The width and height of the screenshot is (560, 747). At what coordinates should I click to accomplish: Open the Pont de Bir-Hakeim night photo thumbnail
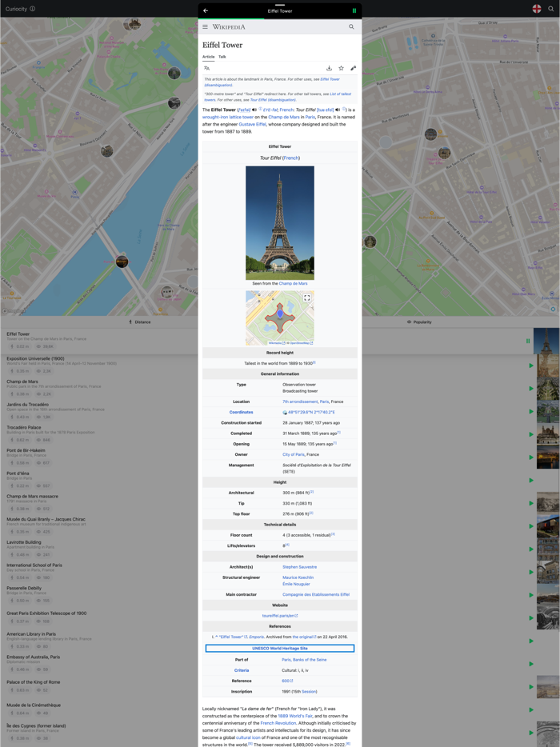click(548, 457)
